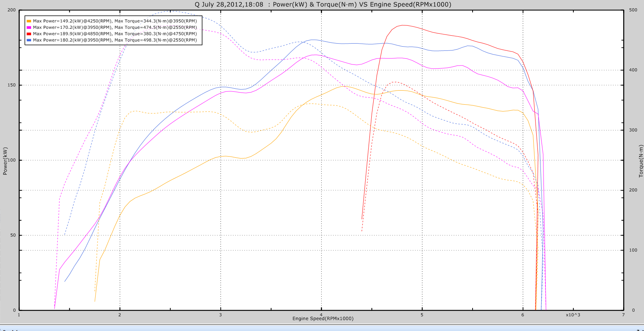644x331 pixels.
Task: Click the magenta legend color swatch
Action: [29, 28]
